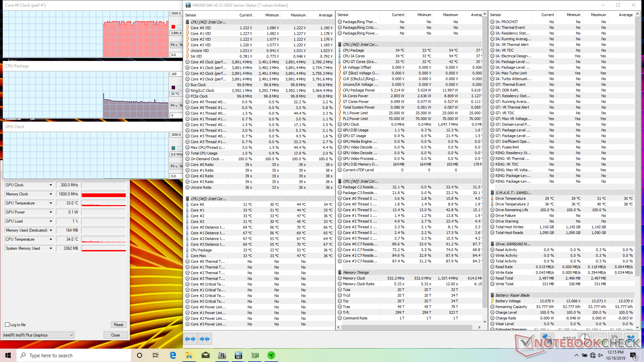Click the Type here to search box
Image resolution: width=644 pixels, height=362 pixels.
[74, 355]
